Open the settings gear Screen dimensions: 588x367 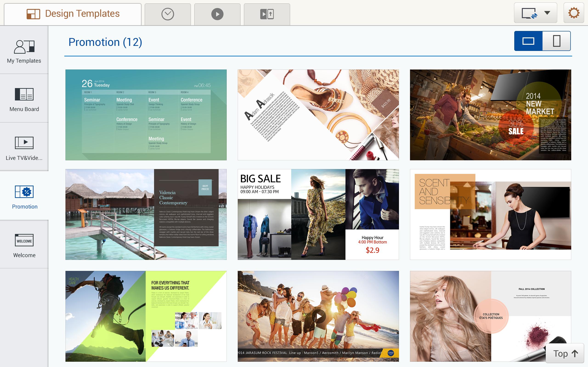[x=574, y=13]
